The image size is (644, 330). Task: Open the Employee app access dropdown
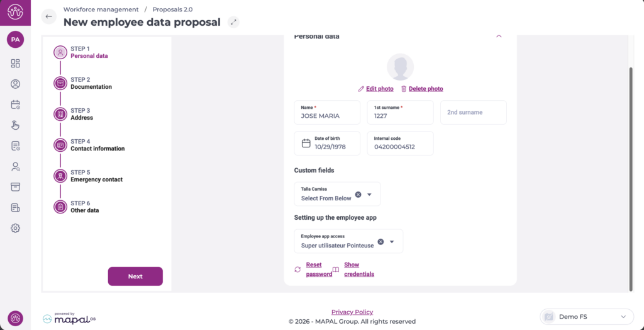[x=392, y=242]
